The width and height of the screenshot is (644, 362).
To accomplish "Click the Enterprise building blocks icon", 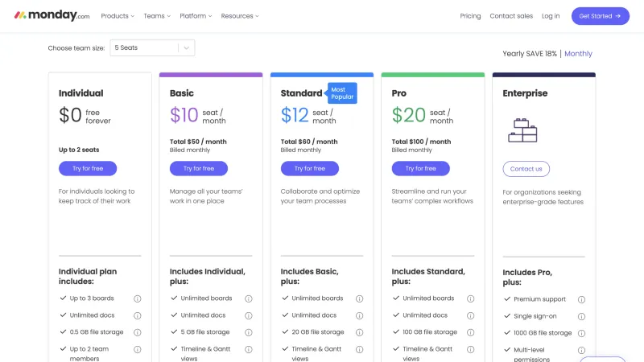I will coord(522,130).
